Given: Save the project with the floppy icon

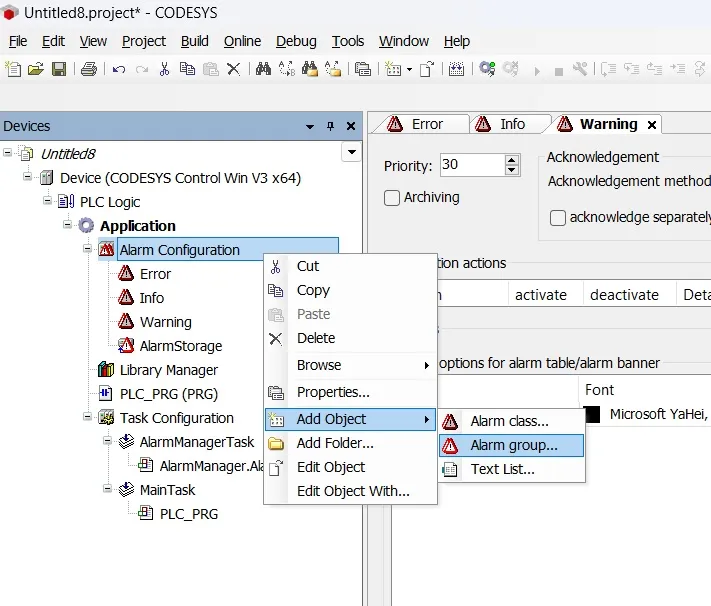Looking at the screenshot, I should tap(59, 69).
